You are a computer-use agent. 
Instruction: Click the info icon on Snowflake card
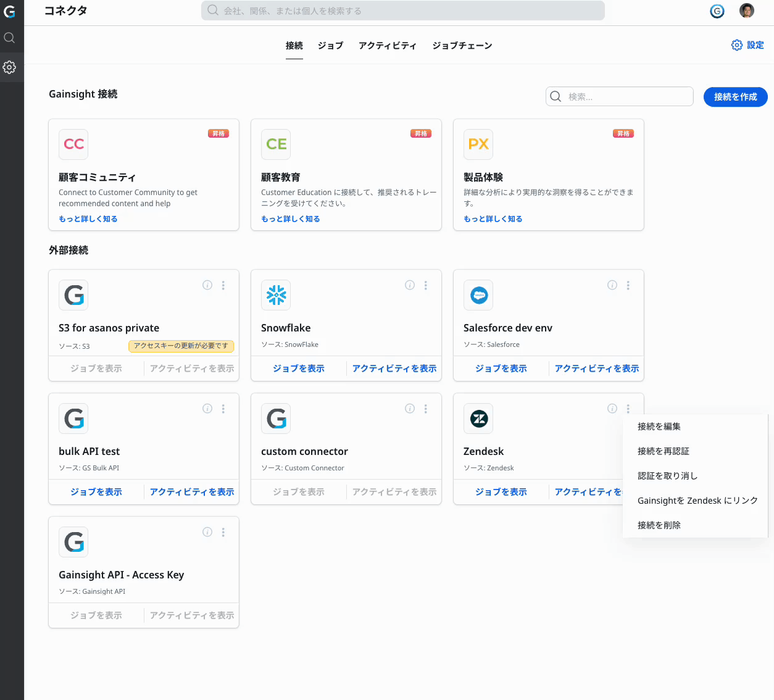[410, 285]
